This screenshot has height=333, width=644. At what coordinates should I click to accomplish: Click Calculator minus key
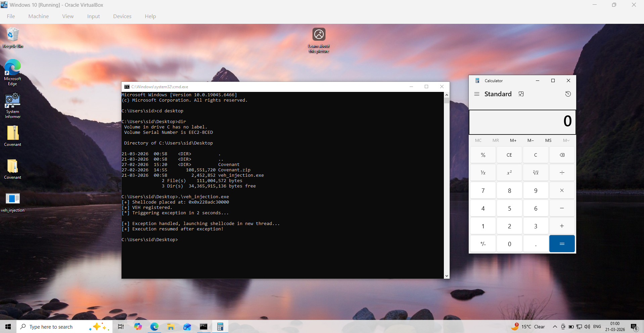pos(562,208)
